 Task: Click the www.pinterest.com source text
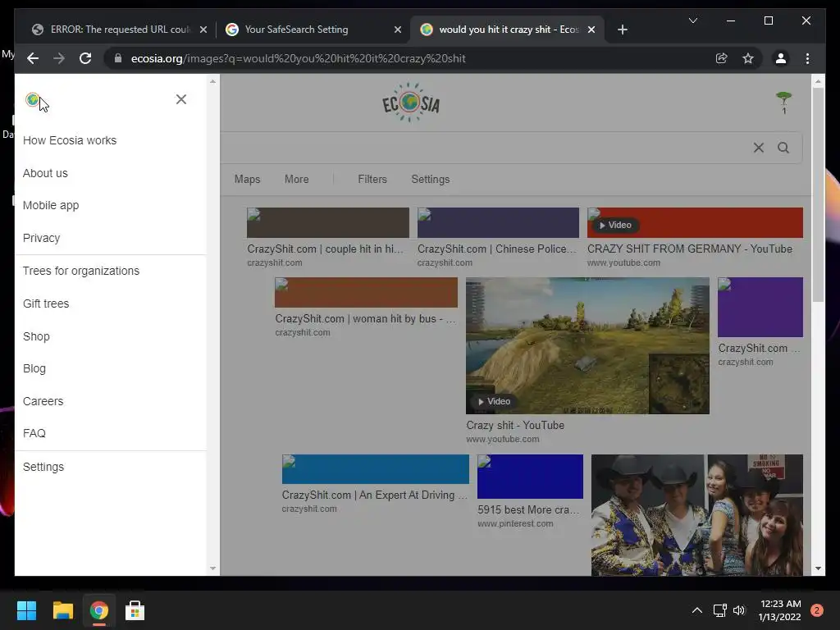pos(515,524)
